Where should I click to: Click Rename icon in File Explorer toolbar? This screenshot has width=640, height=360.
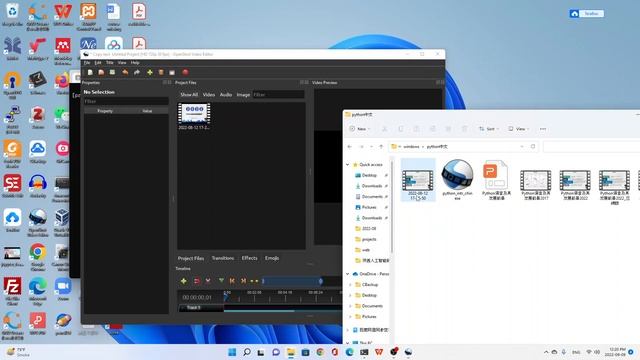pos(432,129)
